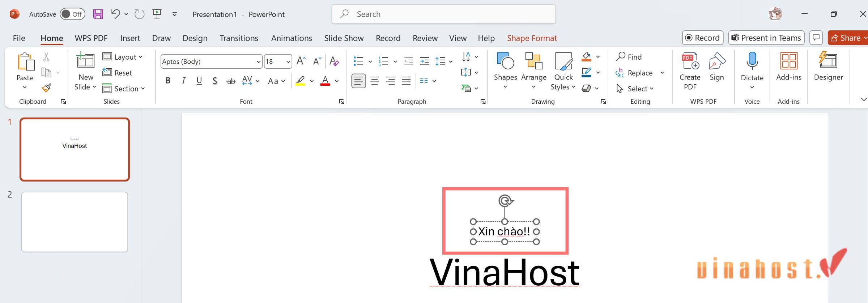Screen dimensions: 868x303
Task: Open the Shape Format tab
Action: pyautogui.click(x=532, y=38)
